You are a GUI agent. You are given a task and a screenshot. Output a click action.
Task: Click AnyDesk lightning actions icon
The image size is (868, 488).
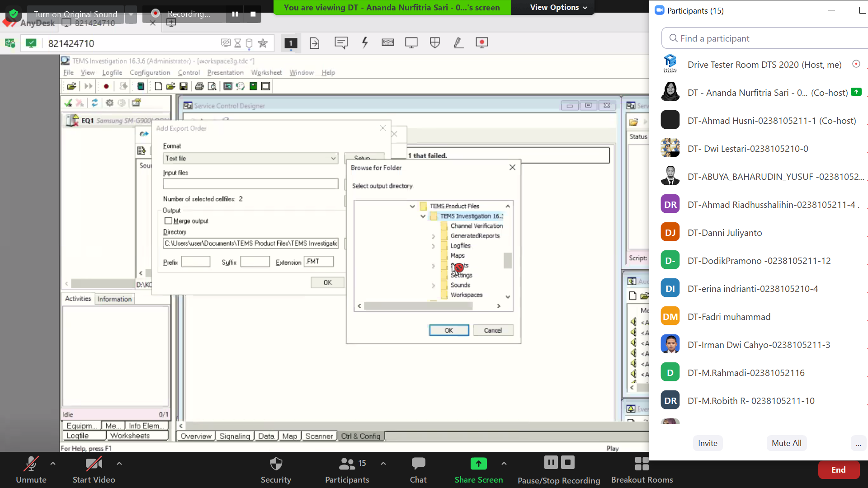coord(365,43)
